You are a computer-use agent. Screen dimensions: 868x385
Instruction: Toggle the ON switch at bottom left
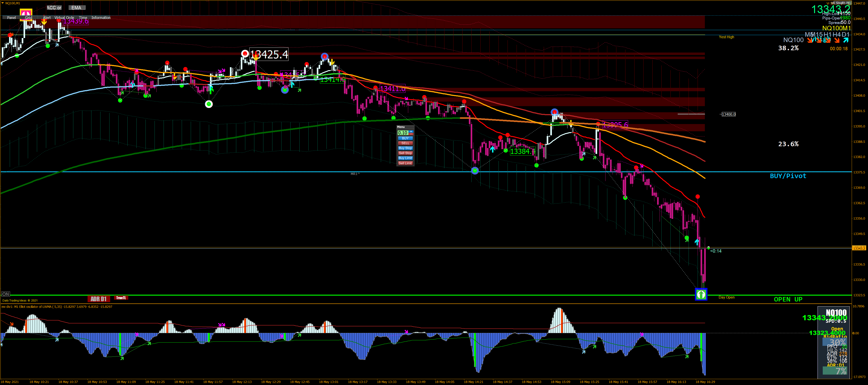pos(5,294)
